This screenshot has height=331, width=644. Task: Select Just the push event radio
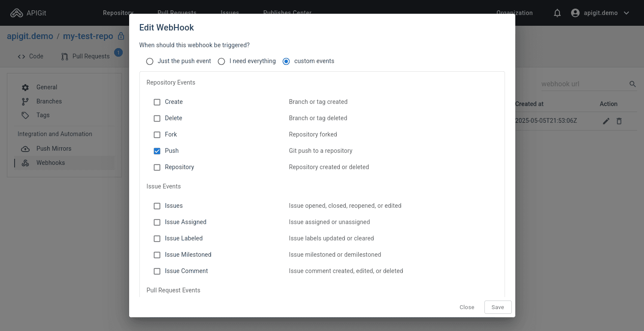point(150,61)
